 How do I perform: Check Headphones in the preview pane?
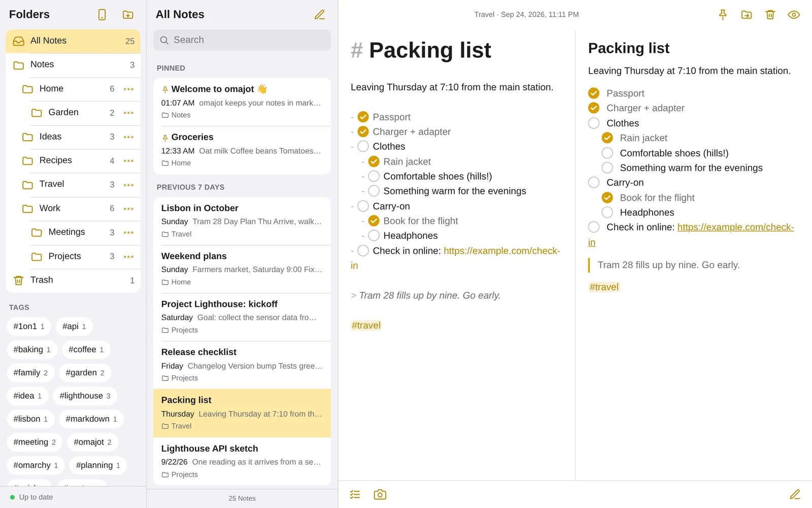(x=607, y=212)
